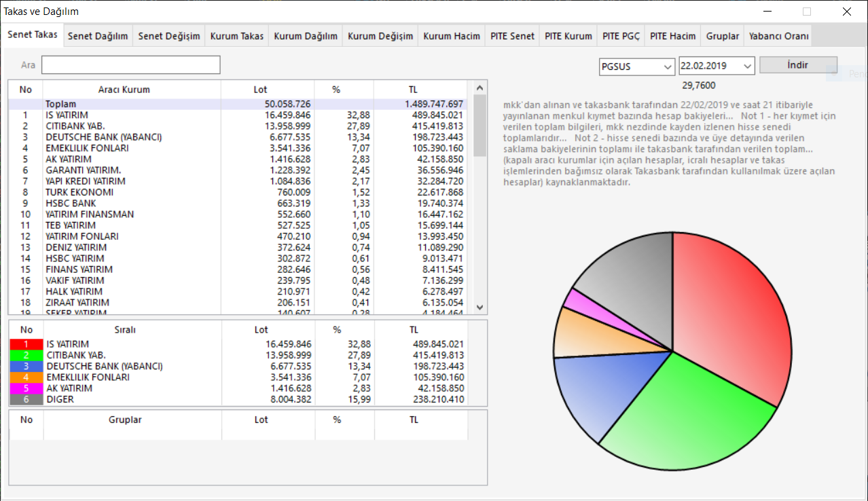Open the Senet Değişim tab
This screenshot has height=501, width=868.
[x=169, y=36]
